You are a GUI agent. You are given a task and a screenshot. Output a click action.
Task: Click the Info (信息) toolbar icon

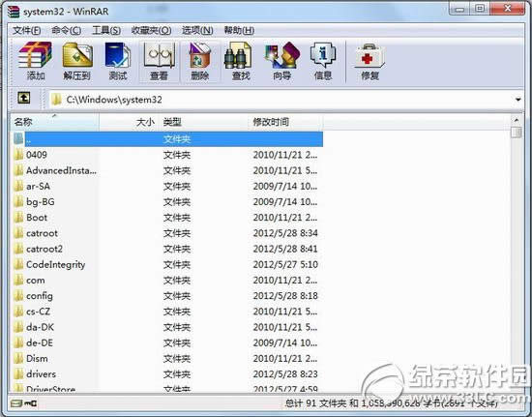click(x=323, y=55)
